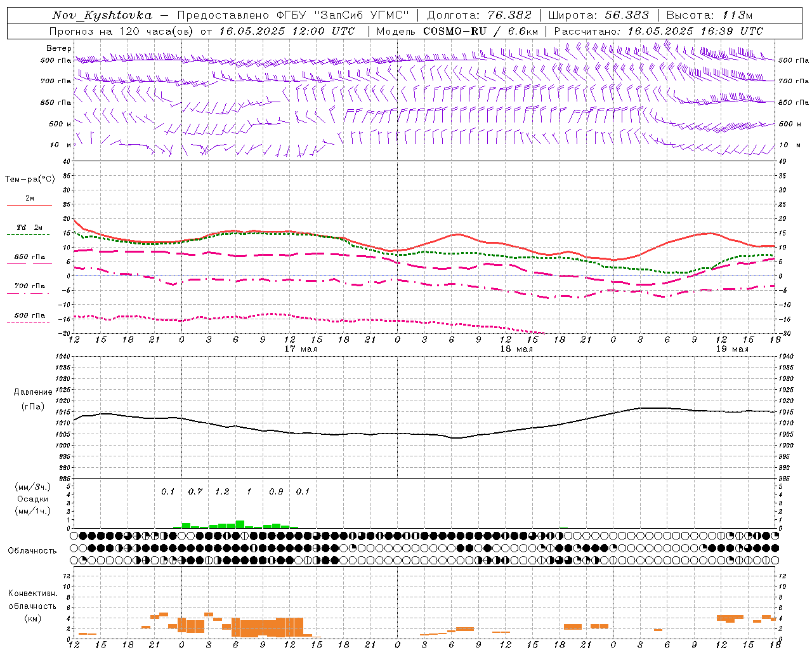Click the 'Облачность' cloudiness label
This screenshot has width=812, height=650.
click(32, 550)
